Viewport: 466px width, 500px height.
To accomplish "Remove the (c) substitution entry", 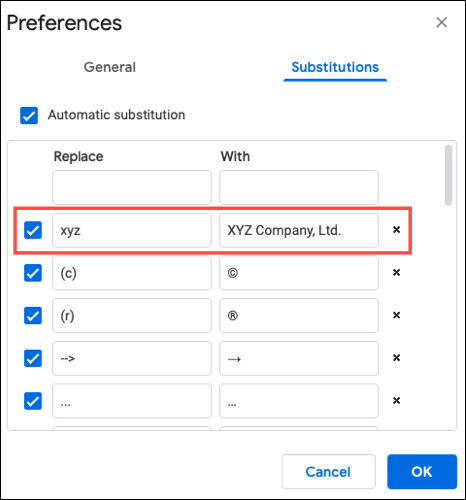I will point(396,272).
